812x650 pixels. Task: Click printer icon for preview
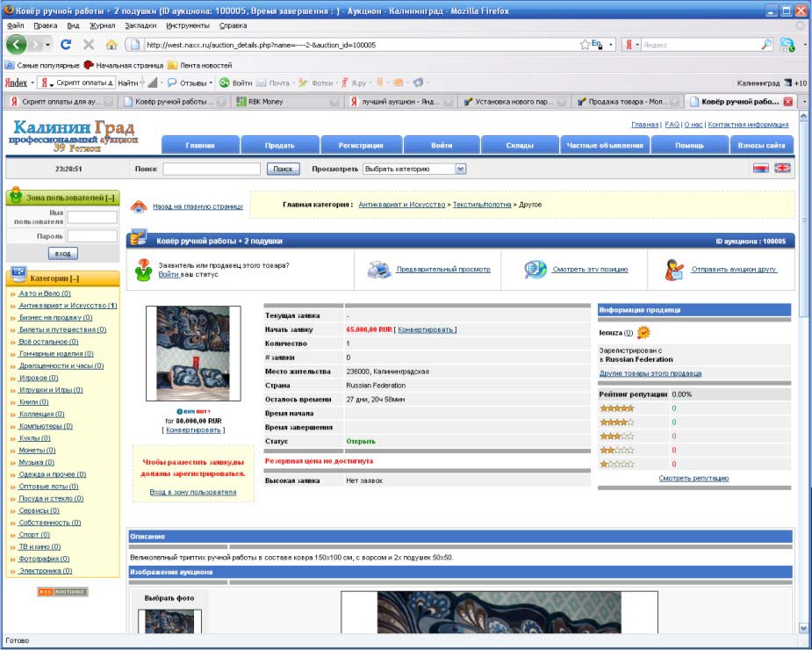379,270
